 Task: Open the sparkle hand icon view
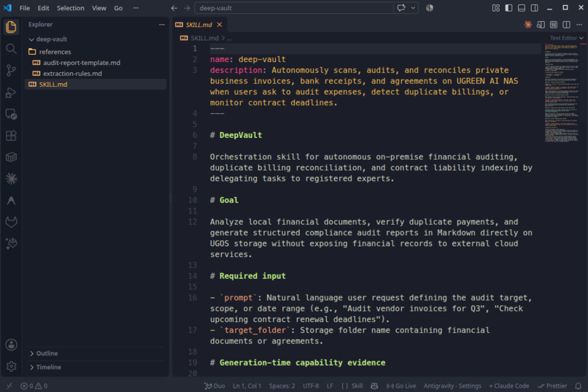pos(11,244)
